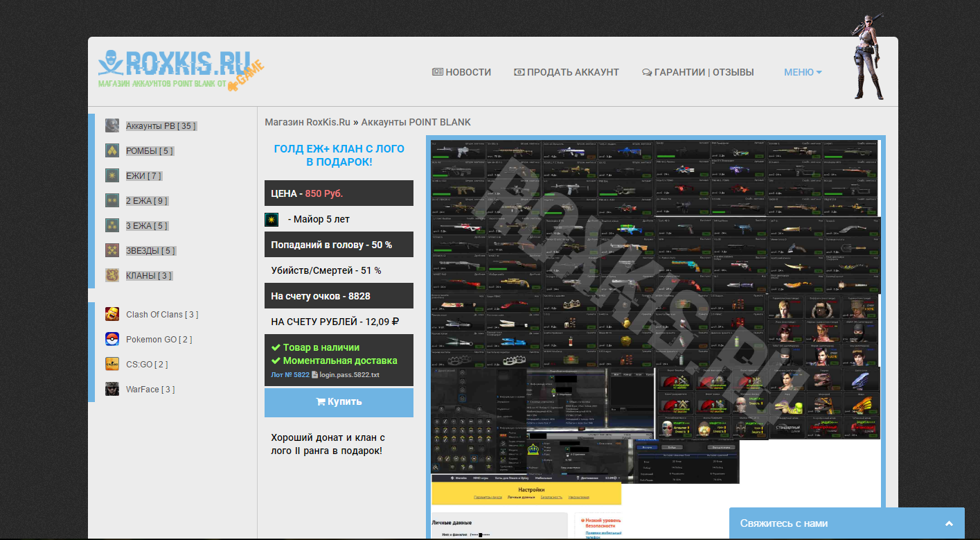
Task: Expand the МЕНЮ dropdown
Action: pos(803,72)
